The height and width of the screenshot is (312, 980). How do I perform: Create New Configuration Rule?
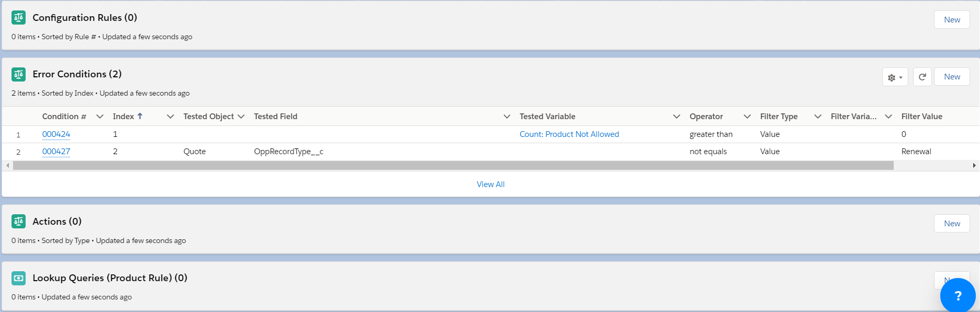click(x=952, y=20)
